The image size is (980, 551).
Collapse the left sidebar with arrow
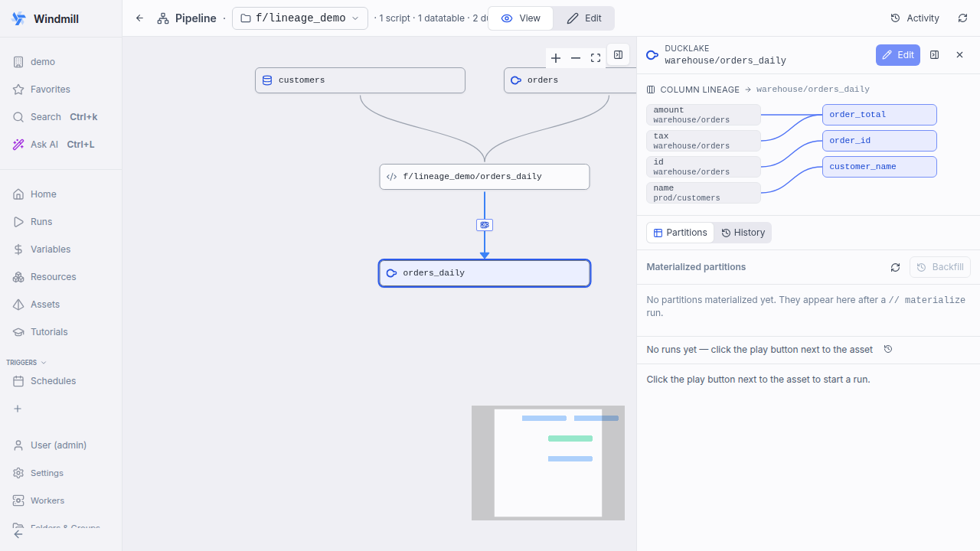click(x=18, y=534)
